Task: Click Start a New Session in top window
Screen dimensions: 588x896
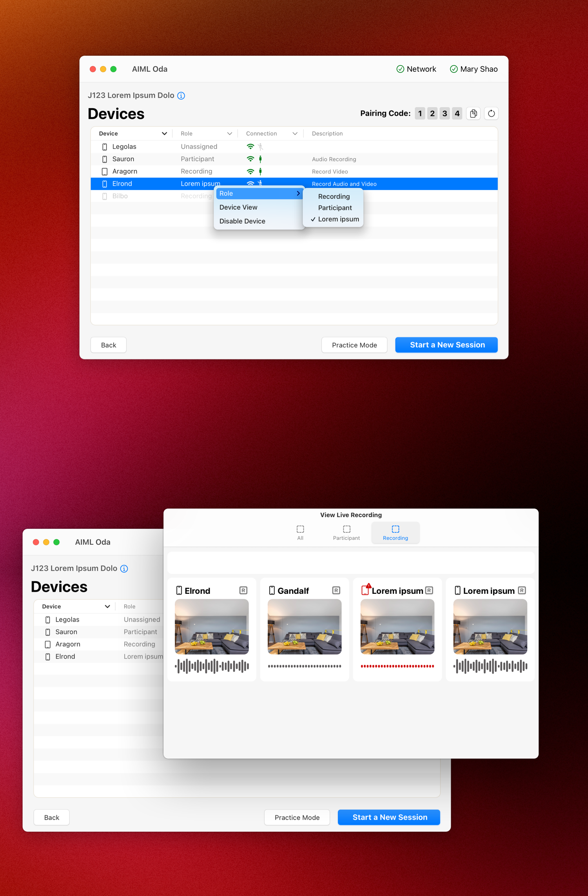Action: [446, 345]
